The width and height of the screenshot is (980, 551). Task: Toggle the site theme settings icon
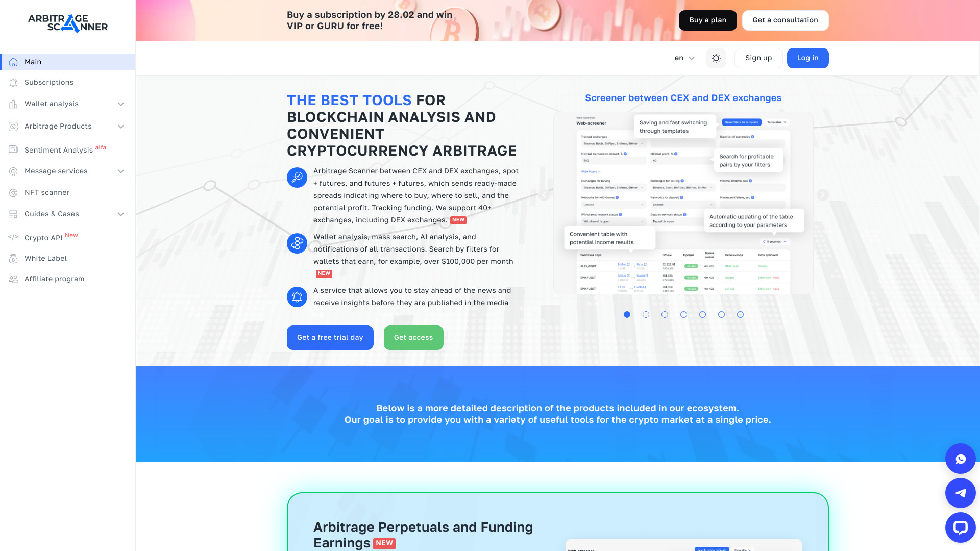tap(716, 58)
